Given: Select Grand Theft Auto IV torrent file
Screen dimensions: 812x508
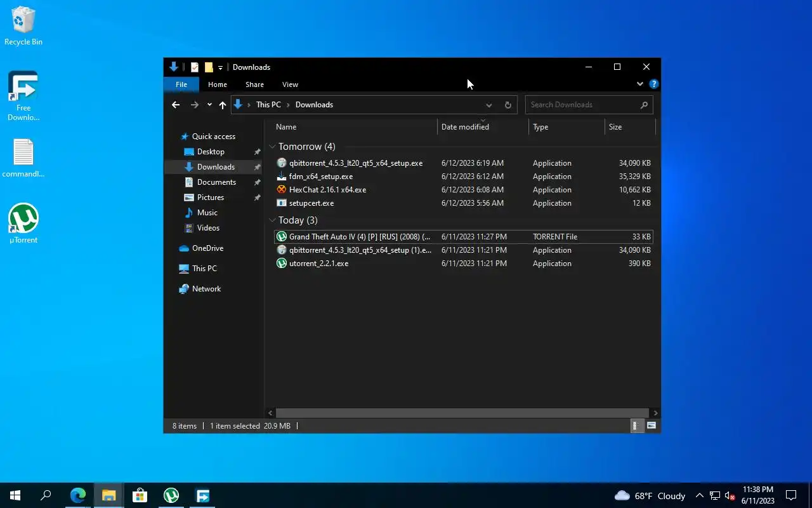Looking at the screenshot, I should pos(464,237).
